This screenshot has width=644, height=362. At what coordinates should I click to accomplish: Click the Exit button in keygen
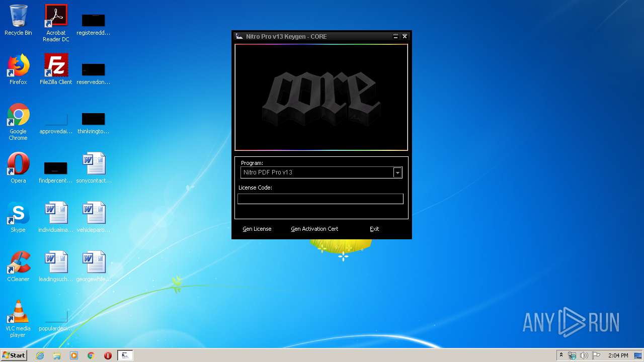(x=374, y=229)
